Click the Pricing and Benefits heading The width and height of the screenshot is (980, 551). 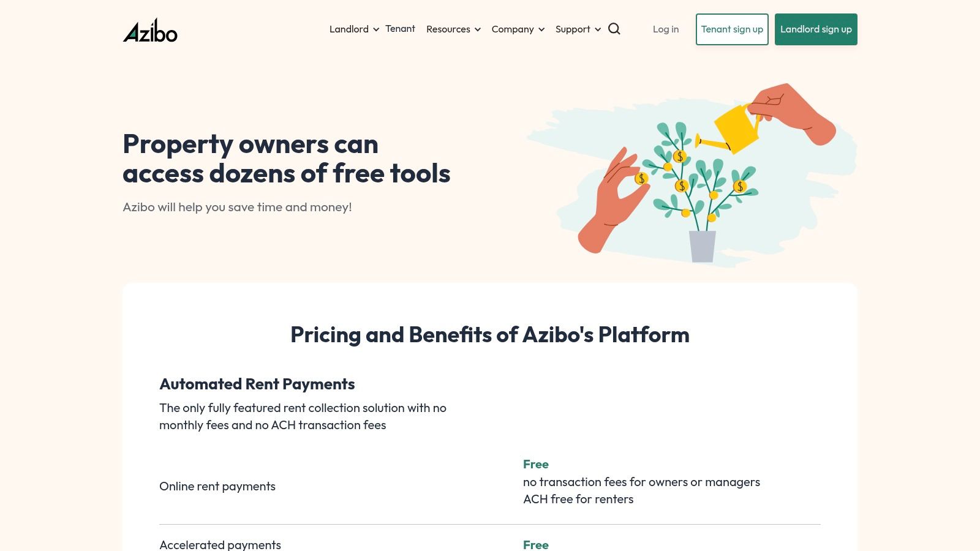pos(489,335)
